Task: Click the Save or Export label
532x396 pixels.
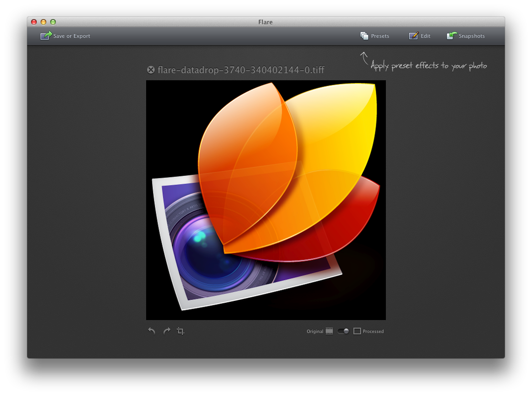Action: (x=72, y=36)
